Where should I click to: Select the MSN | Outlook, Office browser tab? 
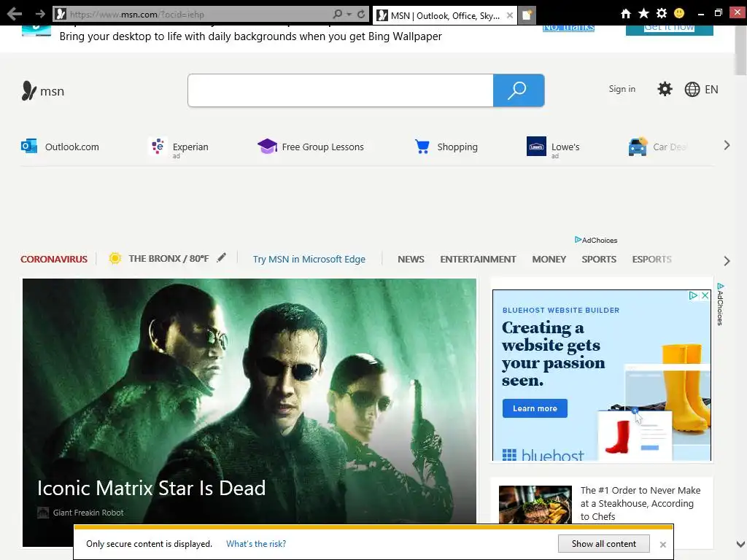click(x=445, y=16)
